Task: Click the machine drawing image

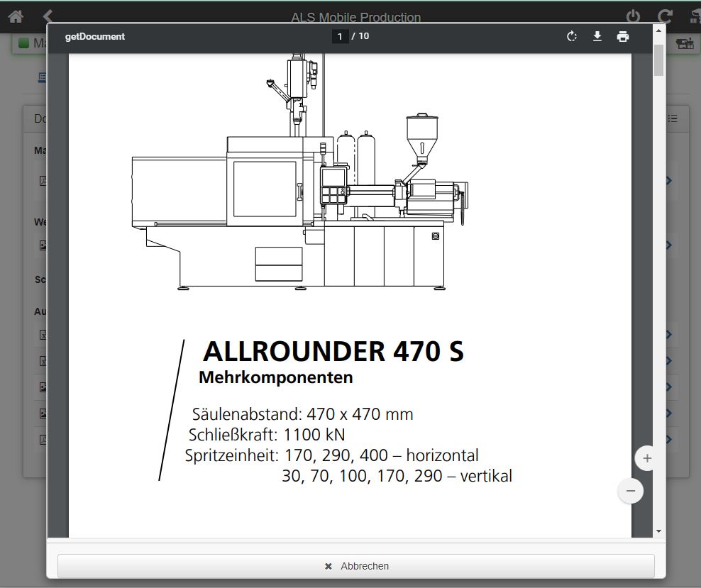Action: [x=300, y=172]
